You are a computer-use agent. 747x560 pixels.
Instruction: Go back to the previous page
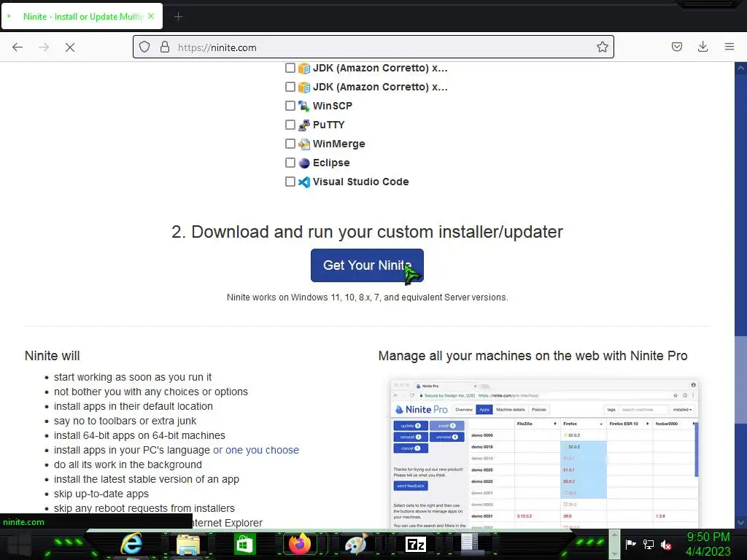18,47
